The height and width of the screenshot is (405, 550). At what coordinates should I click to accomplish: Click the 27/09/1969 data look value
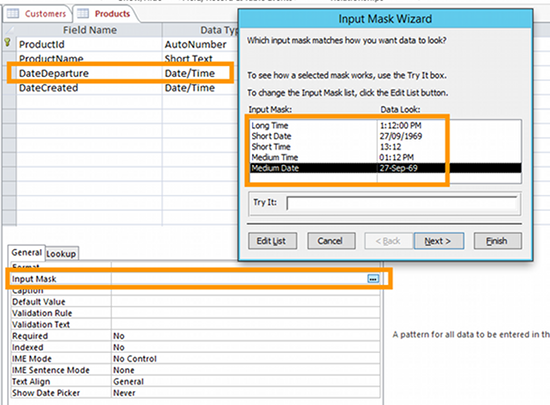401,136
